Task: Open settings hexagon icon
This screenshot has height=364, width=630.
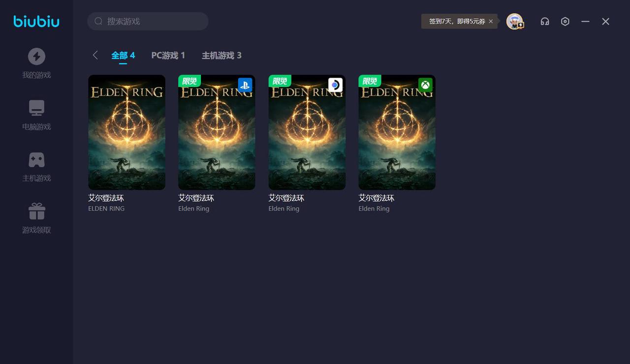Action: (x=565, y=21)
